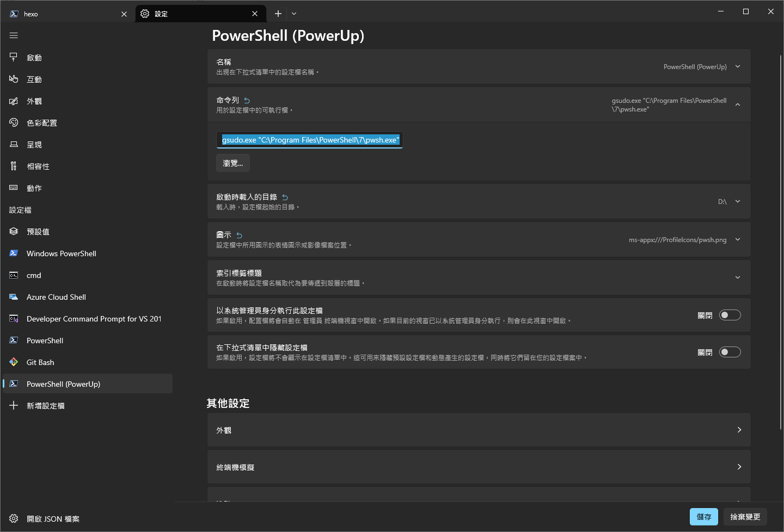The width and height of the screenshot is (784, 532).
Task: Select 啟動 in the settings sidebar
Action: coord(88,57)
